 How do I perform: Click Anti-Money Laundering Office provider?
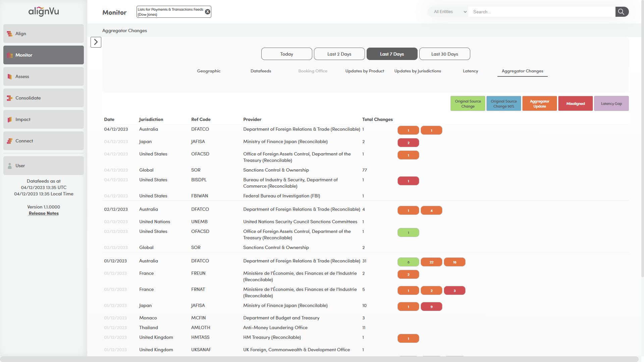tap(275, 327)
